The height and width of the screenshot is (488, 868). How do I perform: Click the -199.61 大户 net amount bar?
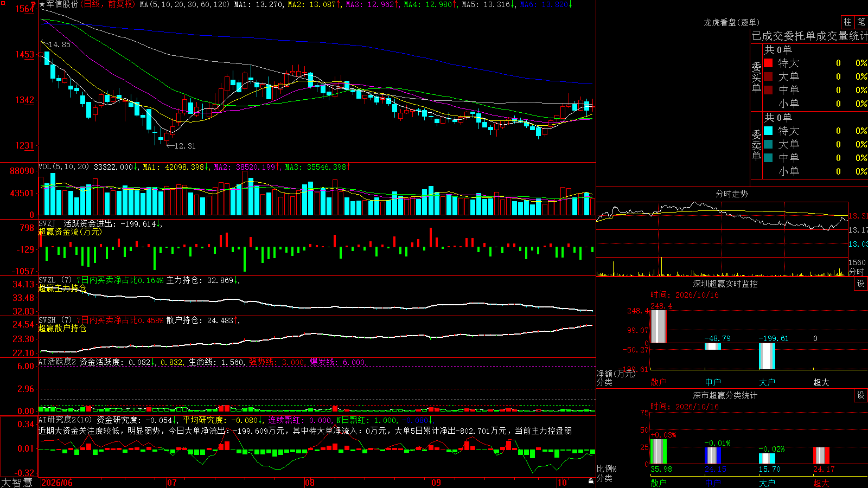pos(767,356)
